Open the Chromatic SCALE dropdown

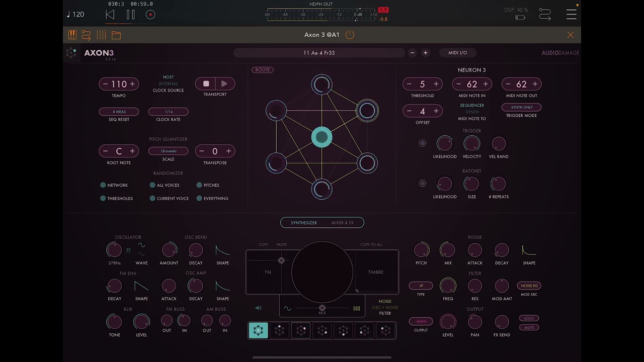click(x=169, y=151)
